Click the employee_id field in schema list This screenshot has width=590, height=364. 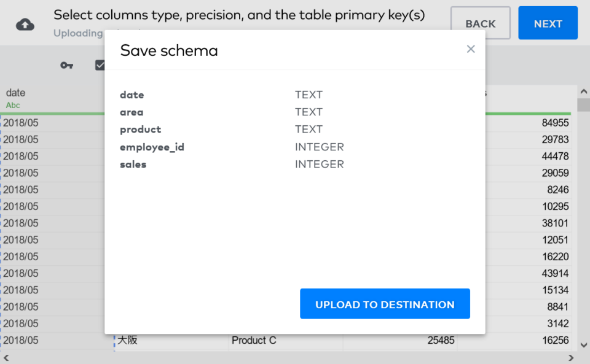[x=152, y=147]
